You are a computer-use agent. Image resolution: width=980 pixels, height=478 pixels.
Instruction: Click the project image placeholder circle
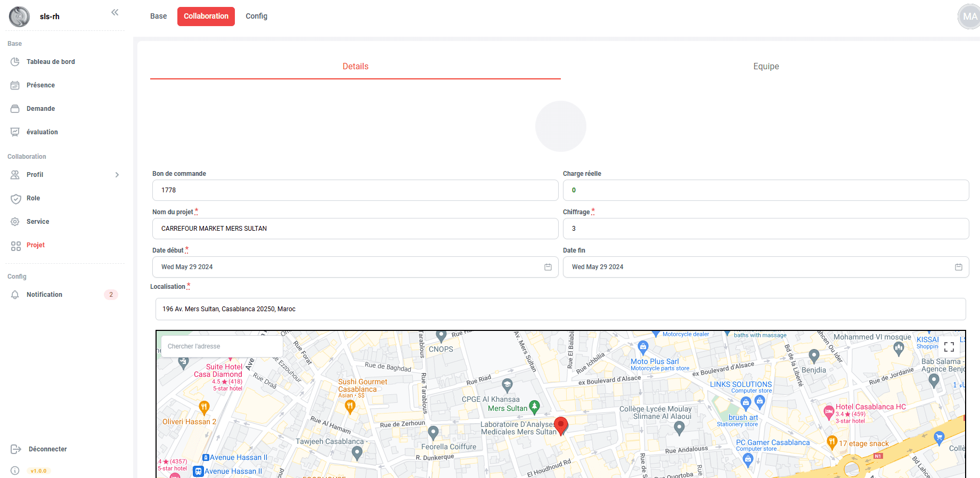pyautogui.click(x=561, y=126)
